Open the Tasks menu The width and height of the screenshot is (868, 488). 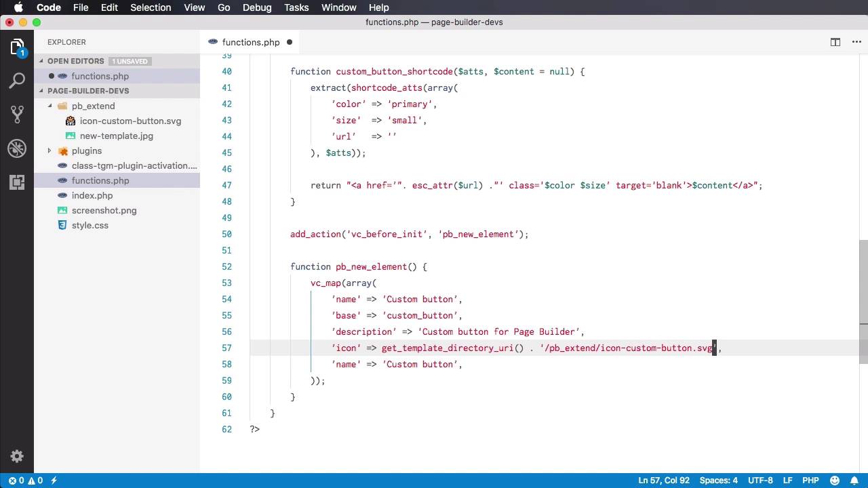click(296, 7)
